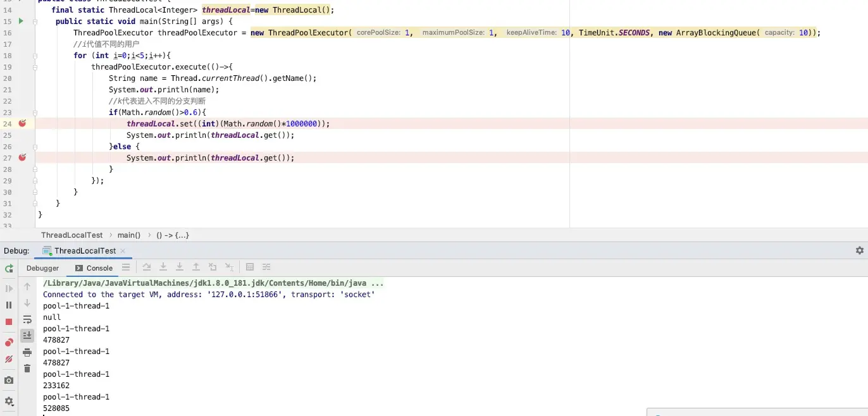Click console output 233162

pyautogui.click(x=56, y=386)
